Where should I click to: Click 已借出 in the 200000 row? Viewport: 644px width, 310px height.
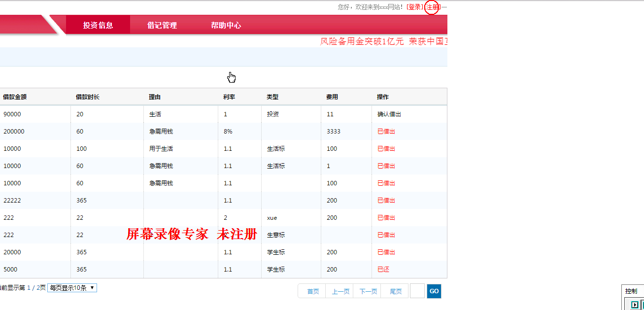pos(386,132)
